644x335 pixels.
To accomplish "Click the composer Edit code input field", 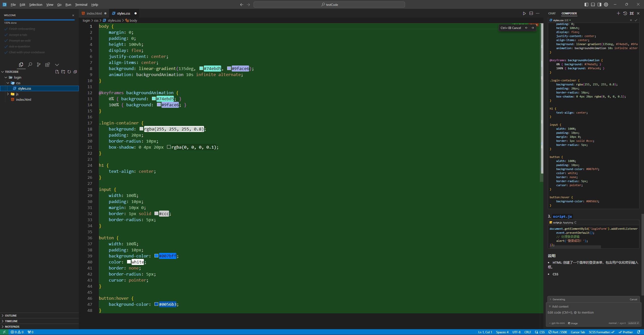I will (594, 313).
